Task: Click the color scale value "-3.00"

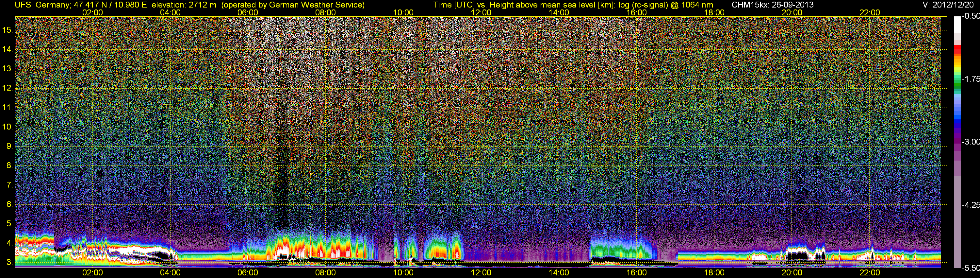Action: tap(971, 142)
